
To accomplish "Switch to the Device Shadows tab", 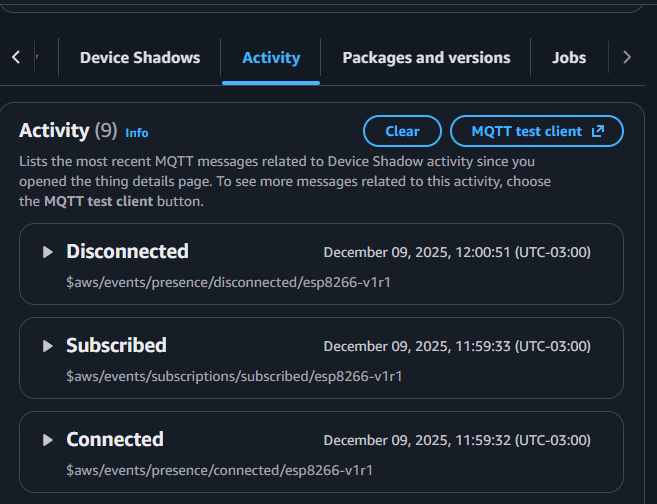I will coord(140,58).
